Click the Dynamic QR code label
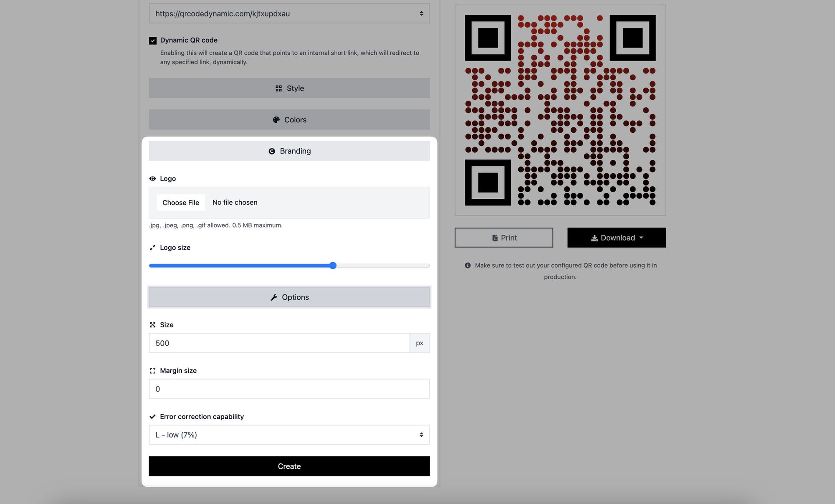Image resolution: width=835 pixels, height=504 pixels. pyautogui.click(x=189, y=40)
